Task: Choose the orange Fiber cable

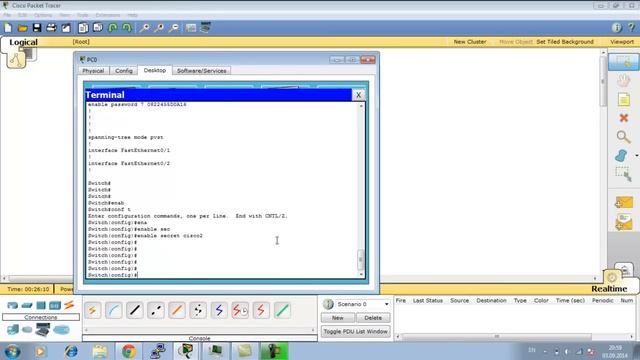Action: pyautogui.click(x=177, y=311)
